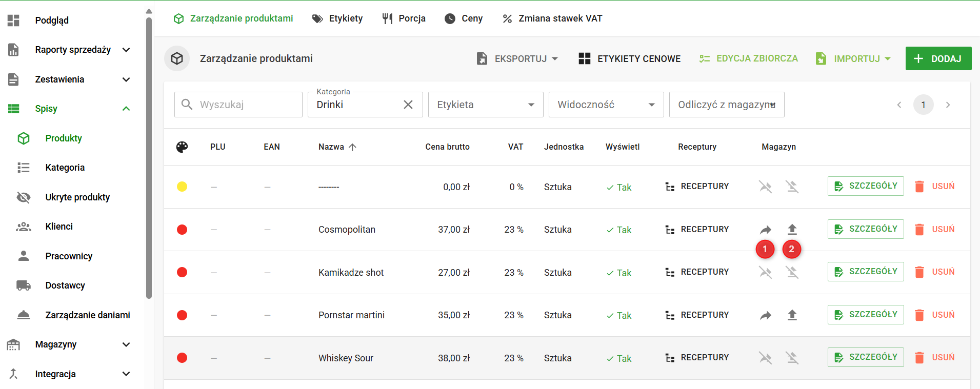Click the recipe tree icon for Cosmopolitan
Image resolution: width=980 pixels, height=389 pixels.
pyautogui.click(x=670, y=230)
